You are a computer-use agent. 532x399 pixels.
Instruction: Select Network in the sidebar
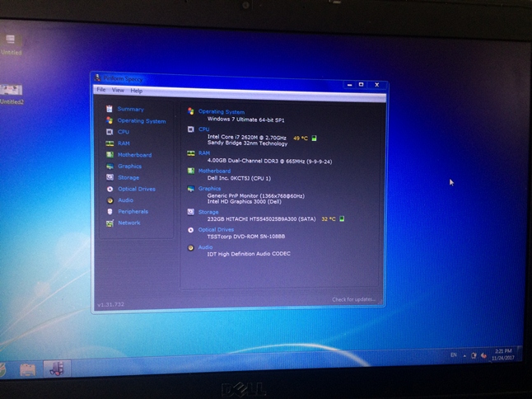129,223
